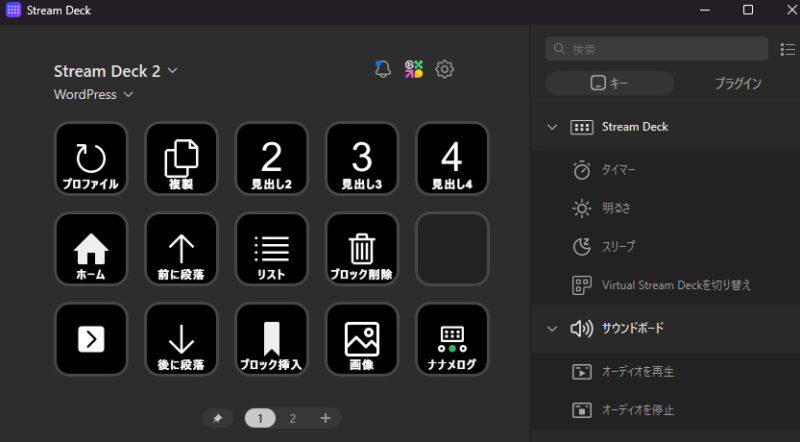
Task: Toggle the list view icon beside search
Action: tap(788, 50)
